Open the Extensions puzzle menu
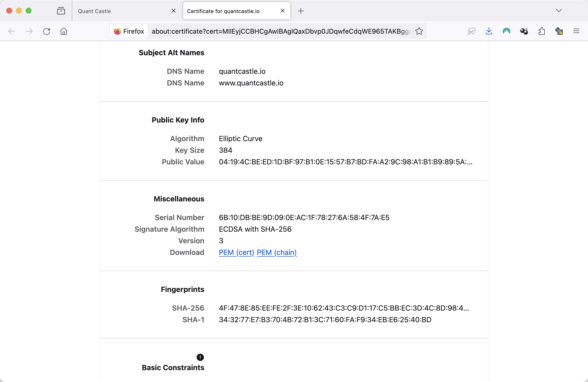 point(541,31)
